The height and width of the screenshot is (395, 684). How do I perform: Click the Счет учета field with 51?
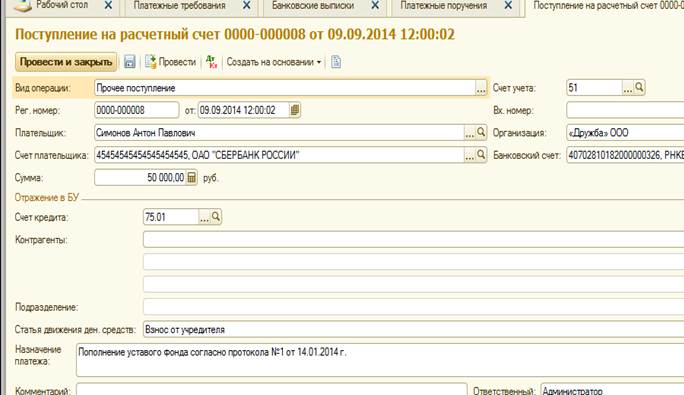(594, 88)
